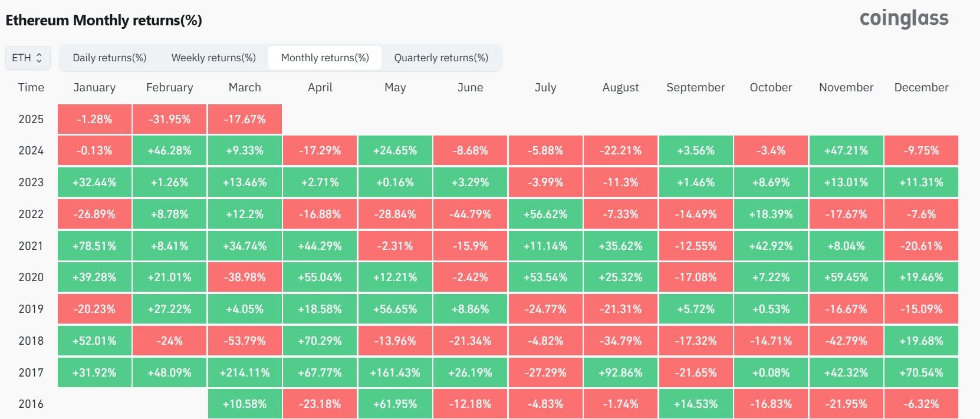
Task: Select the Monthly returns(%) tab
Action: [x=325, y=58]
